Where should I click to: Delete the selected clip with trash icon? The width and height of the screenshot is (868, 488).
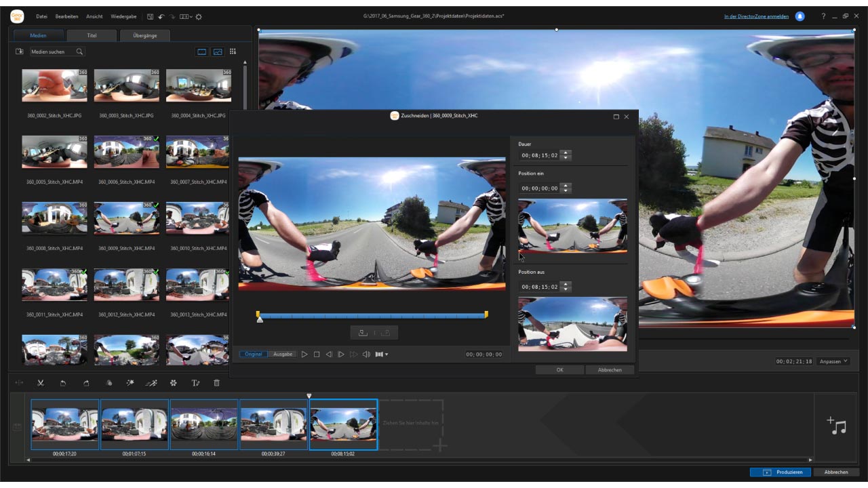click(217, 383)
